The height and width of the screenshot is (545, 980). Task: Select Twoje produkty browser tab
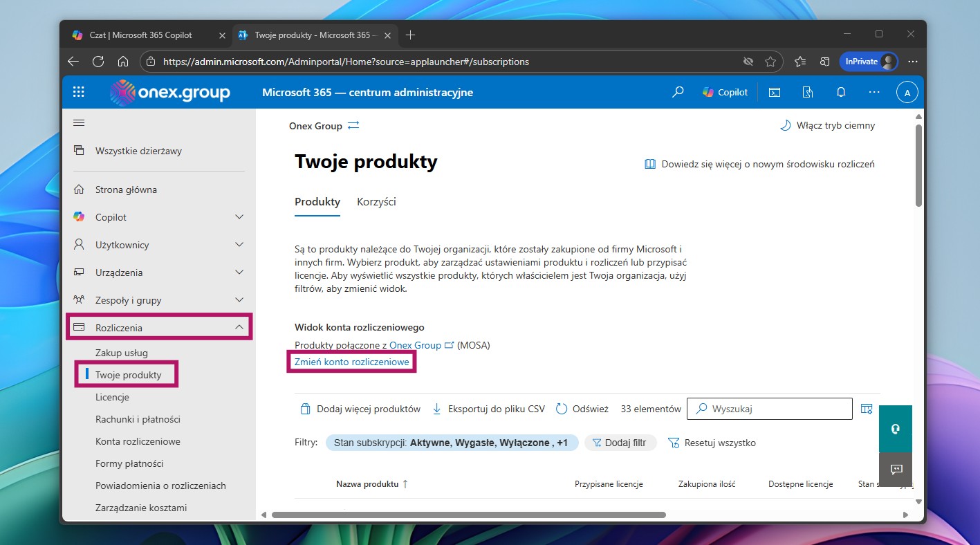[x=315, y=35]
